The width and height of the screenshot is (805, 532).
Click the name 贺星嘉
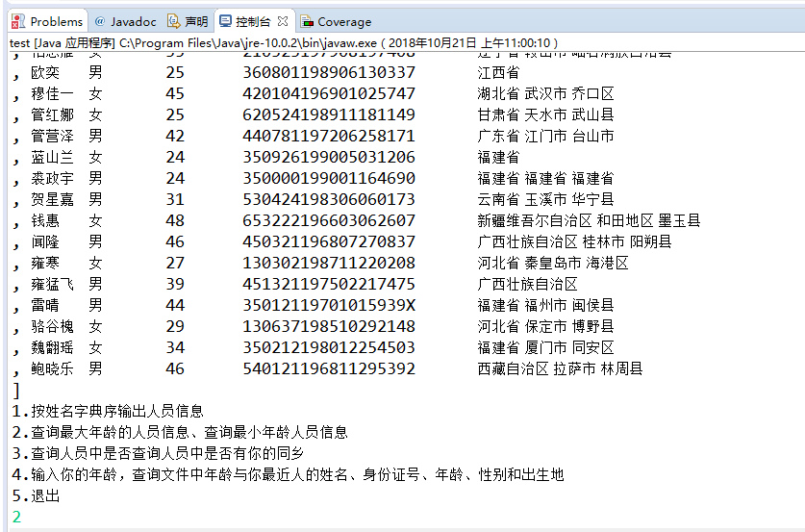(x=52, y=199)
